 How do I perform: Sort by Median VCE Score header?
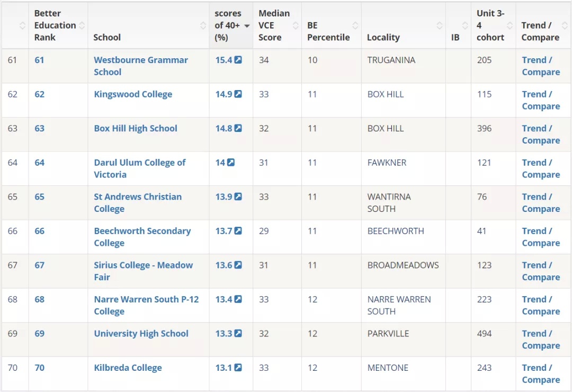click(x=296, y=25)
